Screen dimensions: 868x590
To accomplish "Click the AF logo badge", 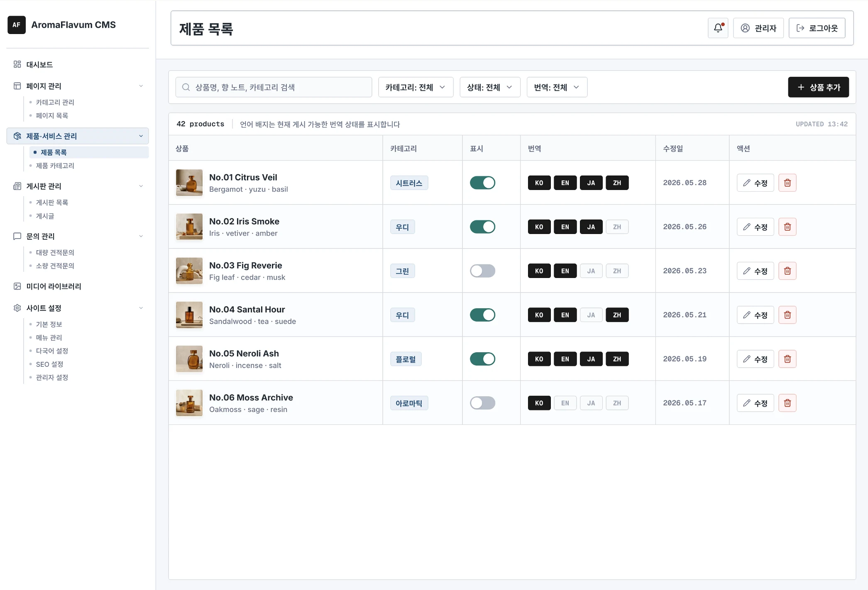I will coord(17,25).
